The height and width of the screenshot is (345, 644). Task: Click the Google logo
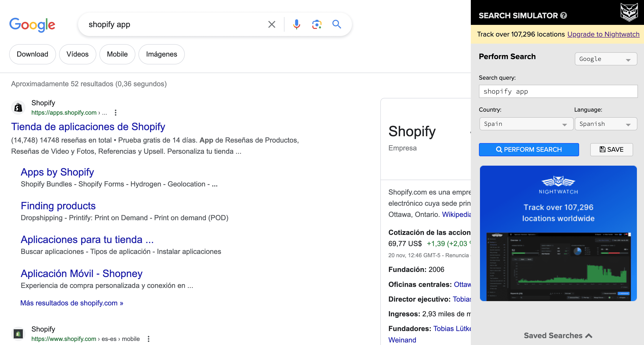[32, 25]
